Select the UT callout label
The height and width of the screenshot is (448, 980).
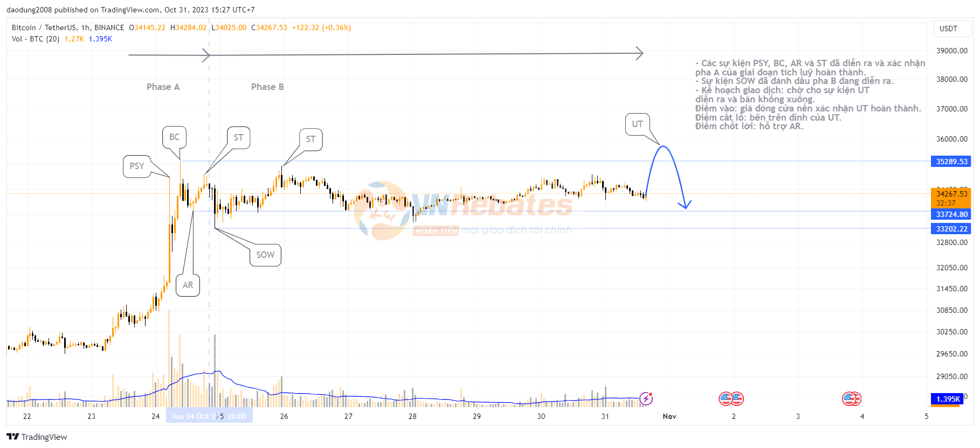point(637,124)
